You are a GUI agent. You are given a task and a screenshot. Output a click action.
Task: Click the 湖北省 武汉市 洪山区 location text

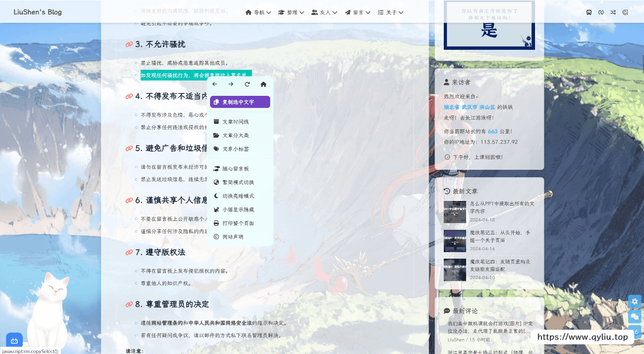(x=469, y=107)
